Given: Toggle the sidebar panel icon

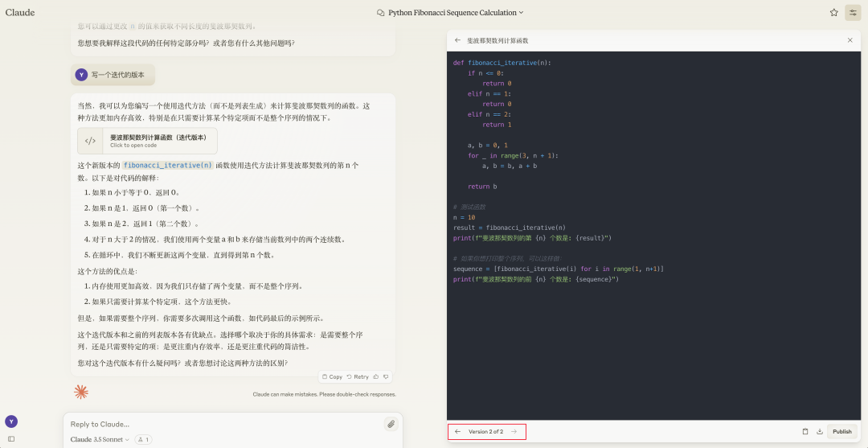Looking at the screenshot, I should (11, 438).
